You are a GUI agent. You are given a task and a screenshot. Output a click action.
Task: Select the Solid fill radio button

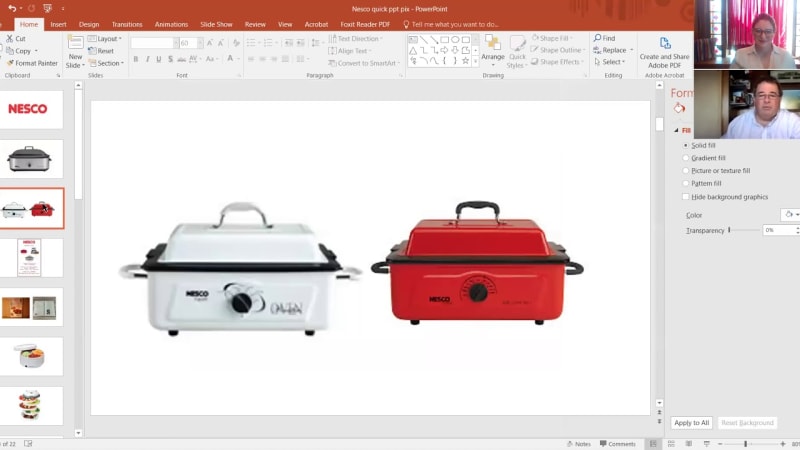(x=686, y=145)
